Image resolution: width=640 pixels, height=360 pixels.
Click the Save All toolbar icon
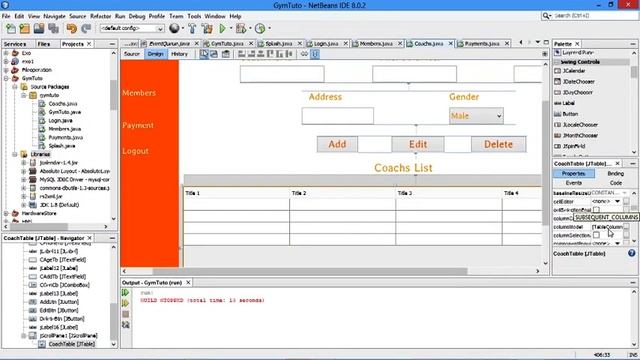(x=53, y=29)
